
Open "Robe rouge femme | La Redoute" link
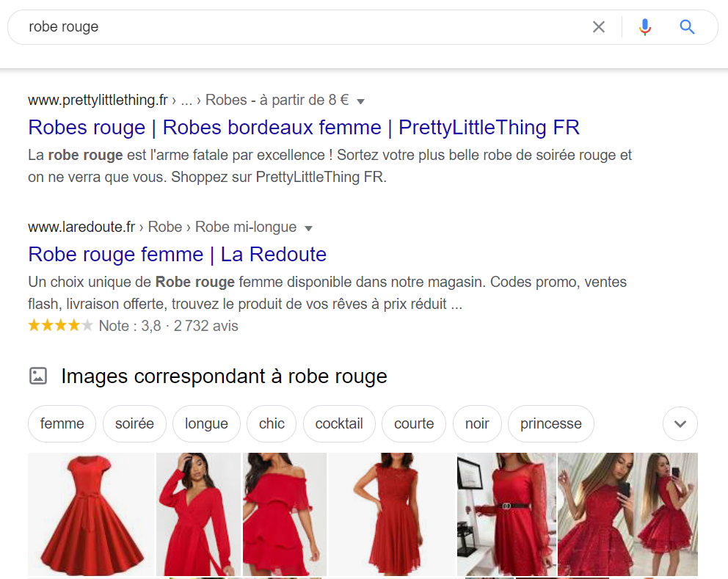(177, 255)
